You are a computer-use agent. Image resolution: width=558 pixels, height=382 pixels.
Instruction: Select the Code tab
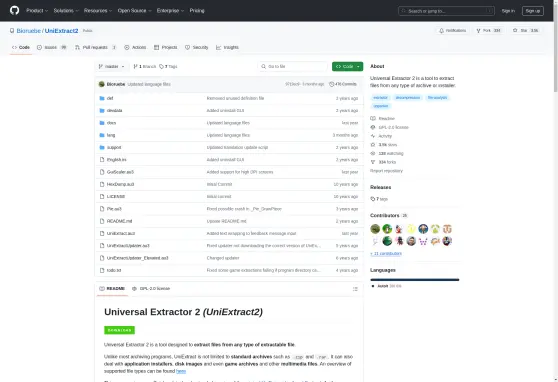(21, 47)
